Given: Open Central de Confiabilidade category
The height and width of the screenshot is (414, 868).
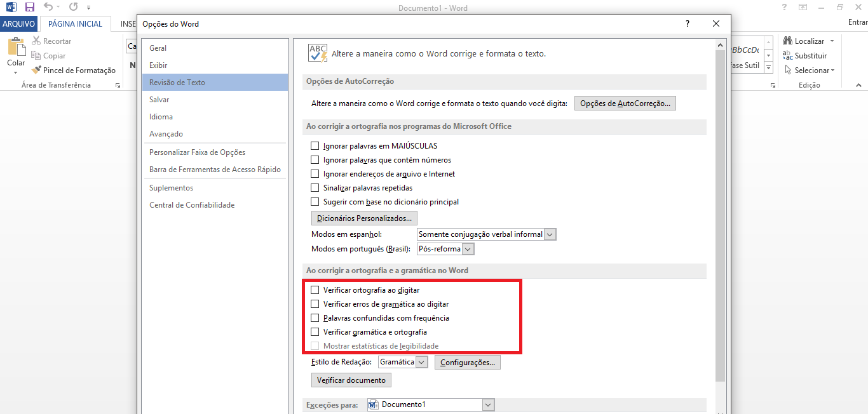Looking at the screenshot, I should [x=215, y=205].
